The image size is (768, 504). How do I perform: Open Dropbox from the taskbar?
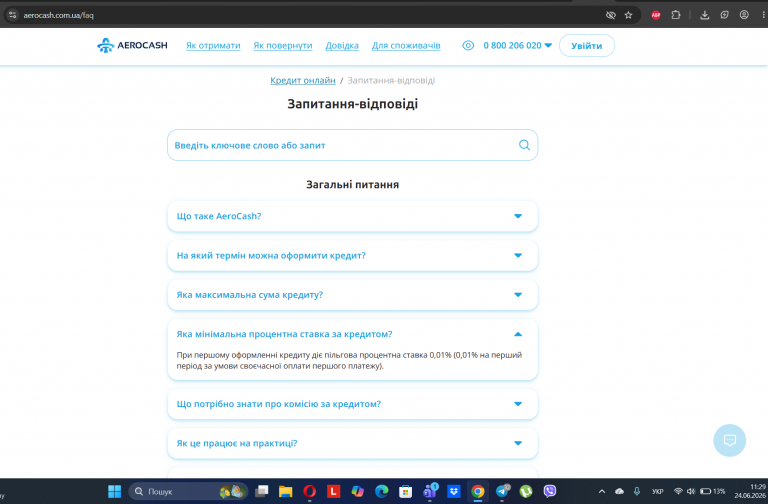(x=454, y=491)
